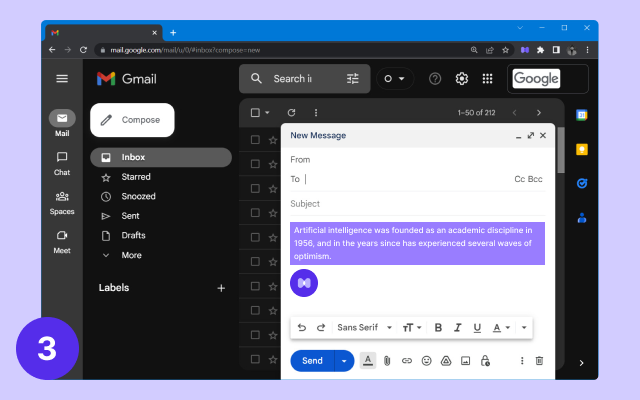Image resolution: width=640 pixels, height=400 pixels.
Task: Tick the last visible email row checkbox
Action: pos(255,359)
